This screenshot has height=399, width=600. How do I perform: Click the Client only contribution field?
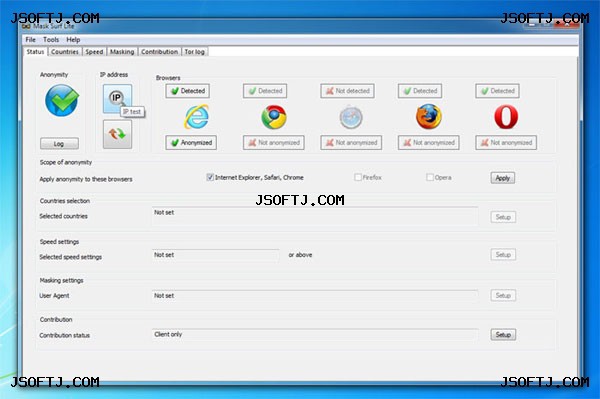click(315, 334)
